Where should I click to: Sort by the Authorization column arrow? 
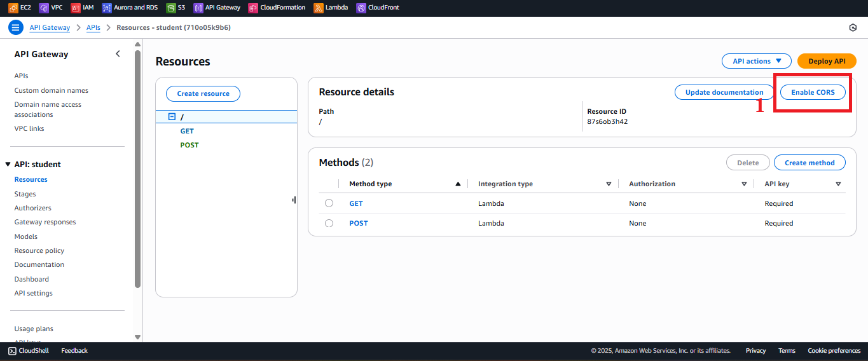pyautogui.click(x=744, y=184)
